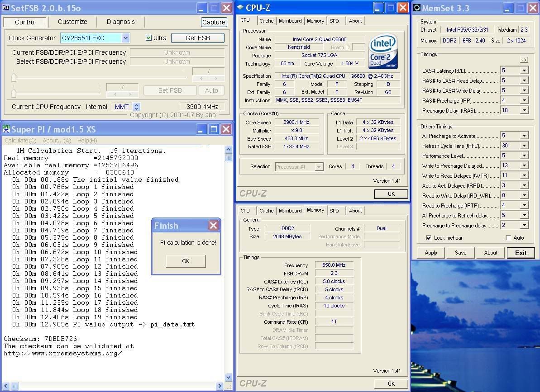Open the Mainboard tab in upper CPU-Z window
The image size is (540, 392).
pos(290,21)
